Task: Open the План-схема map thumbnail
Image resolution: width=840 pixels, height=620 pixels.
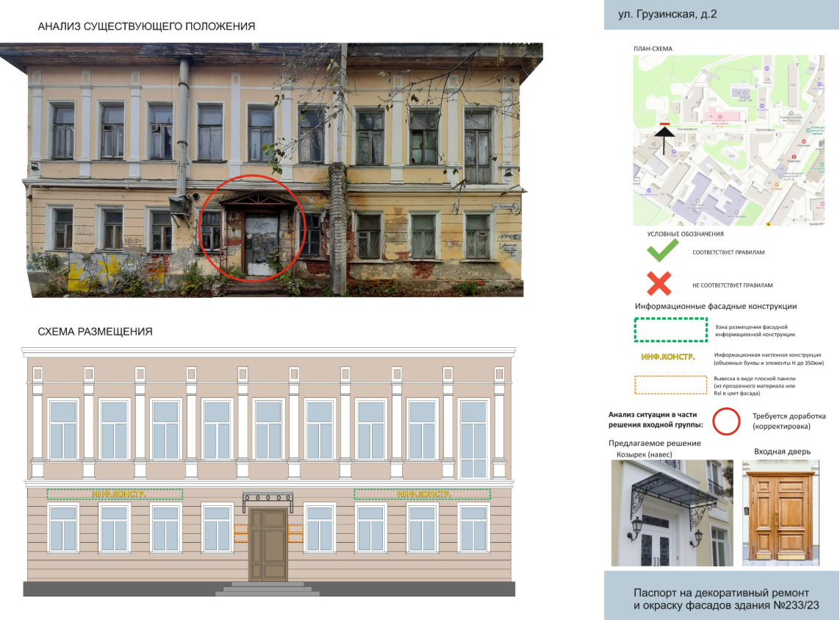Action: [x=728, y=140]
